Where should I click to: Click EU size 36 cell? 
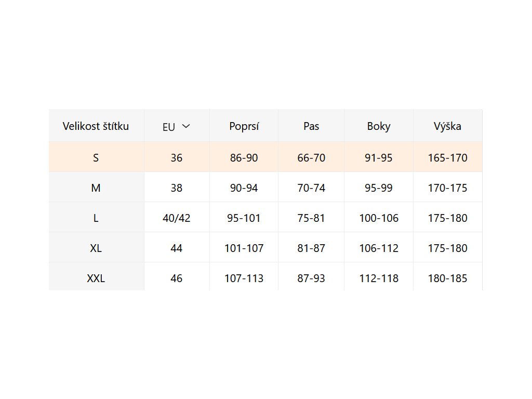point(177,158)
